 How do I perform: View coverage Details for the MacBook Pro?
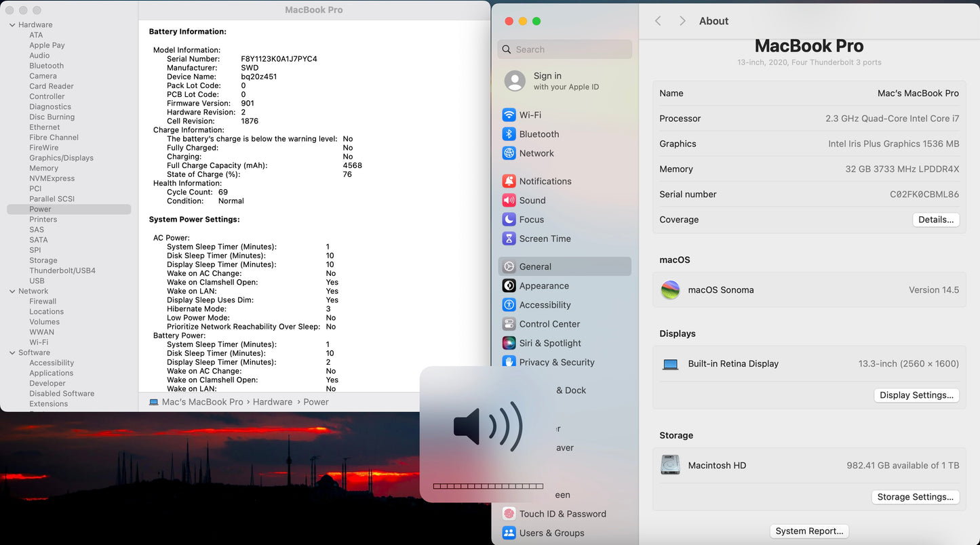936,220
